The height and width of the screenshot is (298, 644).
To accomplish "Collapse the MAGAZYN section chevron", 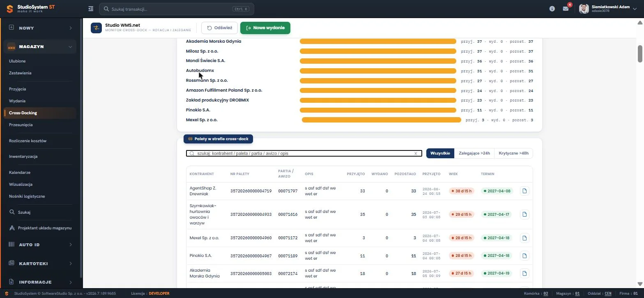I will tap(71, 47).
